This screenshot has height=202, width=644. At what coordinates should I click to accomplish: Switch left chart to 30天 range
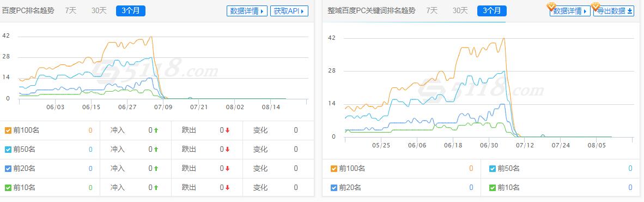click(99, 11)
